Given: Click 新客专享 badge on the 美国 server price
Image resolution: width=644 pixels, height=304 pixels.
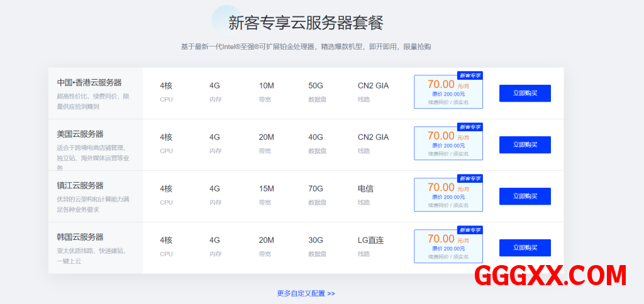Looking at the screenshot, I should pyautogui.click(x=469, y=127).
